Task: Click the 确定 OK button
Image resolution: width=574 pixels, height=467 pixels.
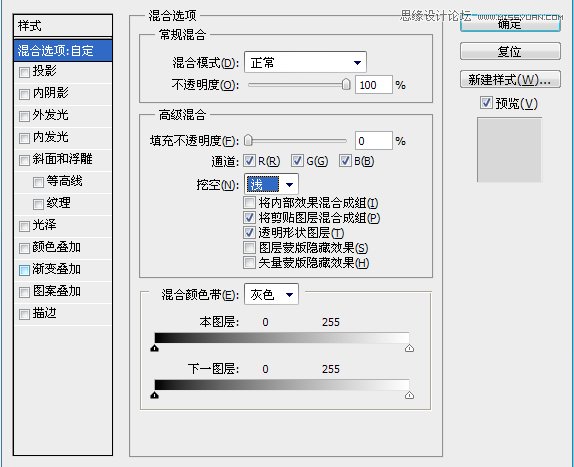Action: 510,24
